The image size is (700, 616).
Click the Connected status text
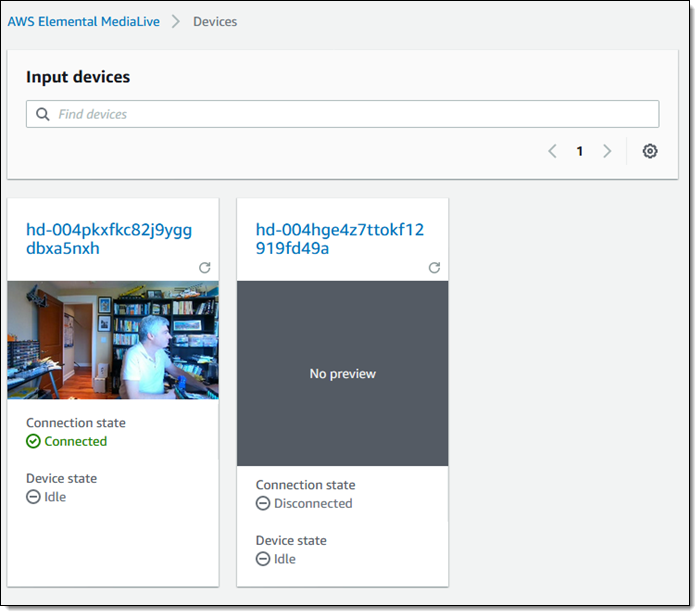click(75, 441)
